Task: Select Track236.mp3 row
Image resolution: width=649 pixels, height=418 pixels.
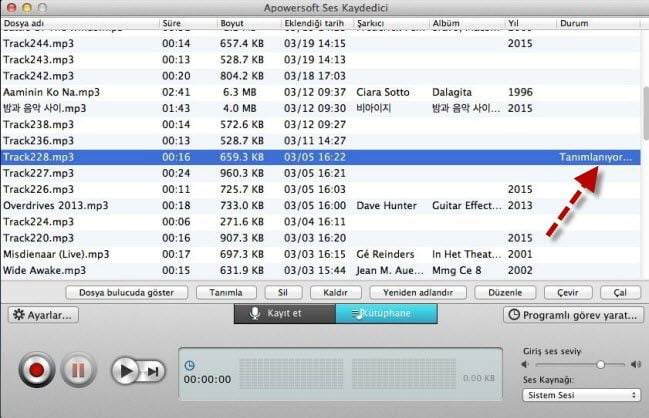Action: click(x=321, y=141)
